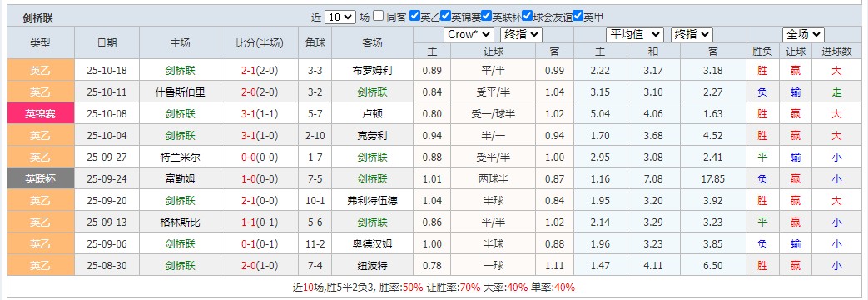Viewport: 868px width, 300px height.
Task: Uncheck the 英锦赛 filter checkbox
Action: click(445, 16)
